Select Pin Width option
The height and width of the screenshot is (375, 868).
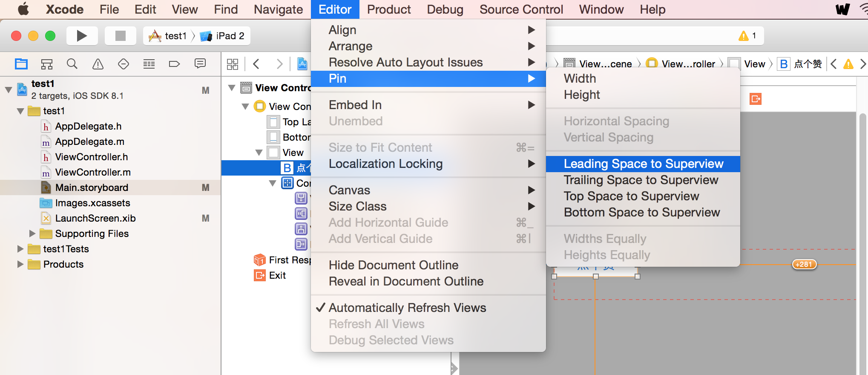643,78
